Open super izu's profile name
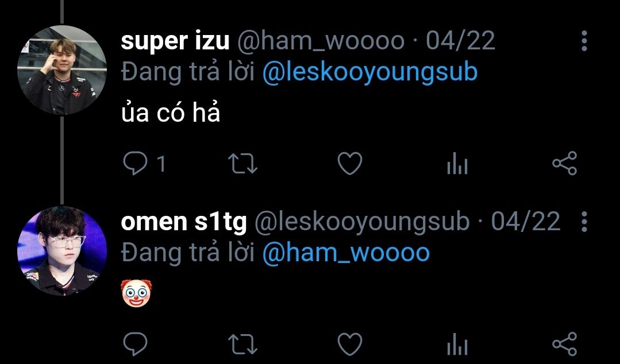The width and height of the screenshot is (620, 364). point(175,41)
